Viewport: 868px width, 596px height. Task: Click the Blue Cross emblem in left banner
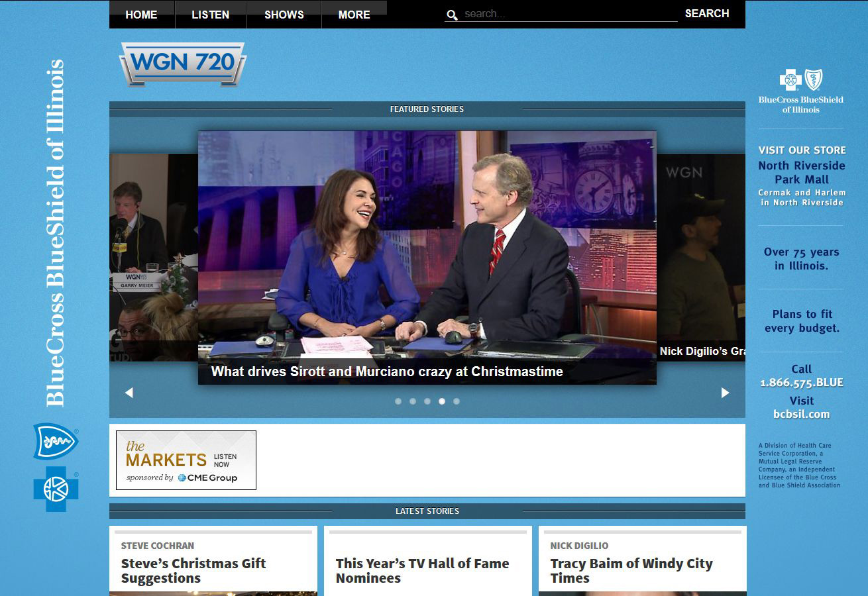click(x=56, y=489)
